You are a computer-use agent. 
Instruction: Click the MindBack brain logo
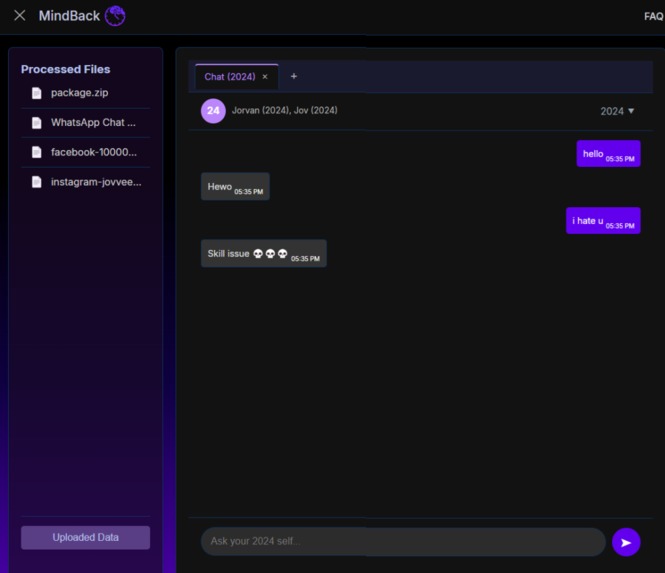pyautogui.click(x=115, y=16)
